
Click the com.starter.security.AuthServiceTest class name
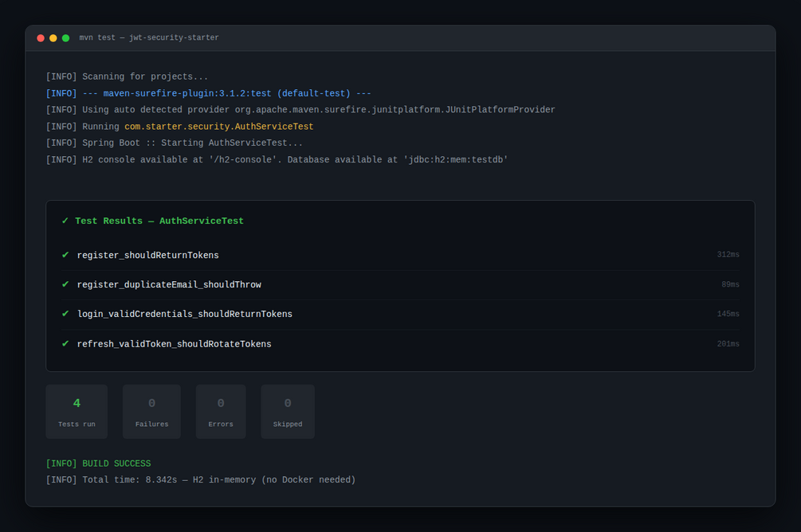coord(218,127)
